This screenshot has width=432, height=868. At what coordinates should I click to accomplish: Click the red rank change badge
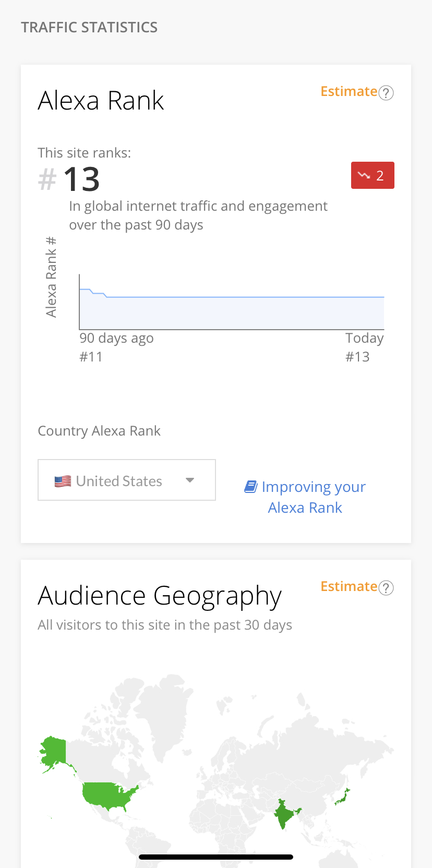coord(373,175)
